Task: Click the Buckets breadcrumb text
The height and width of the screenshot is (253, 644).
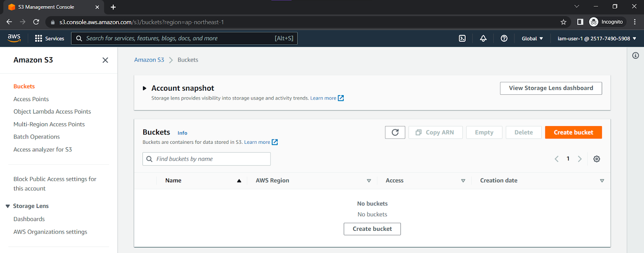Action: 188,60
